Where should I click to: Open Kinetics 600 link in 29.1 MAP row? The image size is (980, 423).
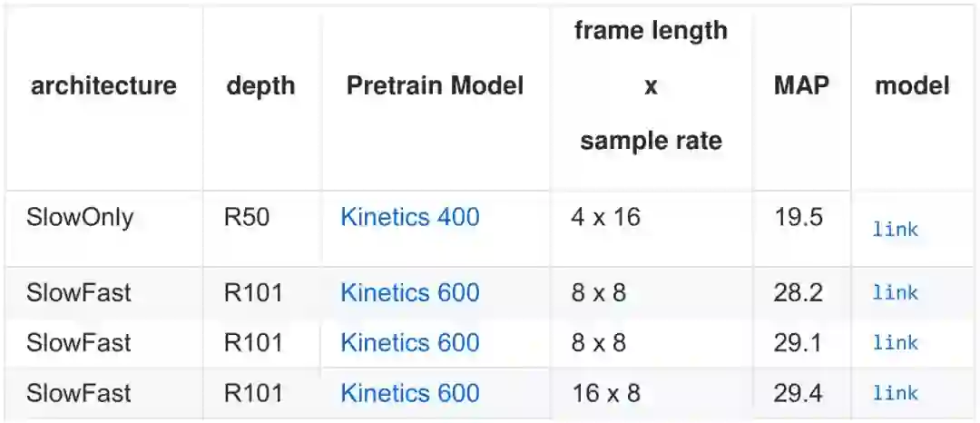409,343
